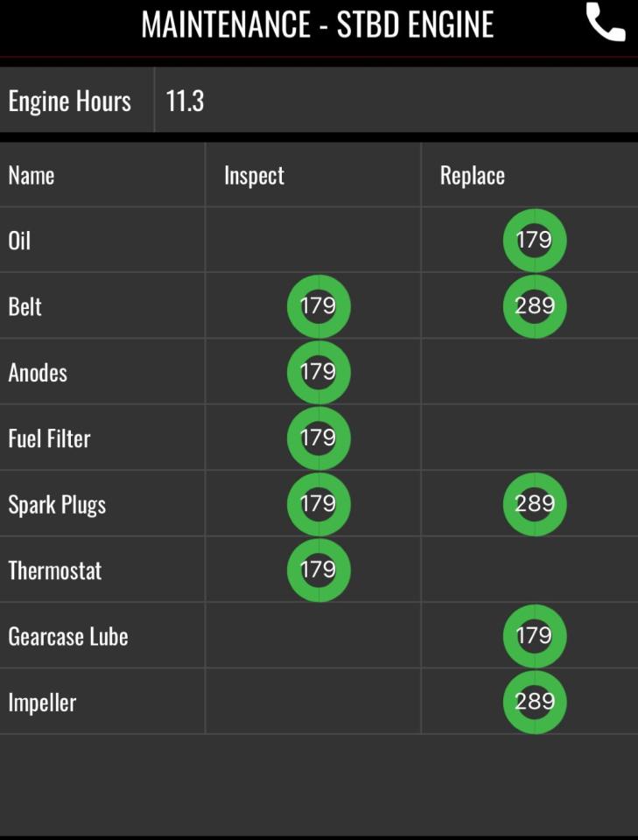The height and width of the screenshot is (840, 638).
Task: Open the Anodes inspect 179 indicator
Action: point(319,373)
